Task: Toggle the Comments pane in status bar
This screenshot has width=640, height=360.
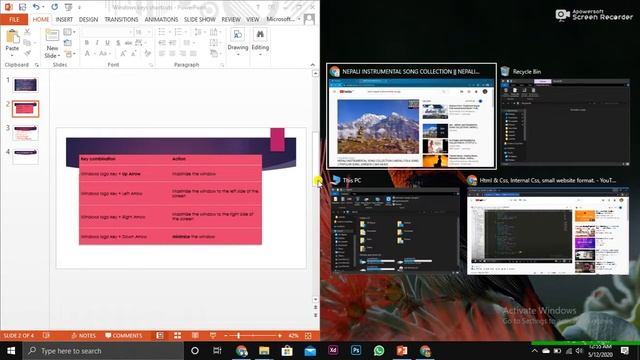Action: pos(124,336)
